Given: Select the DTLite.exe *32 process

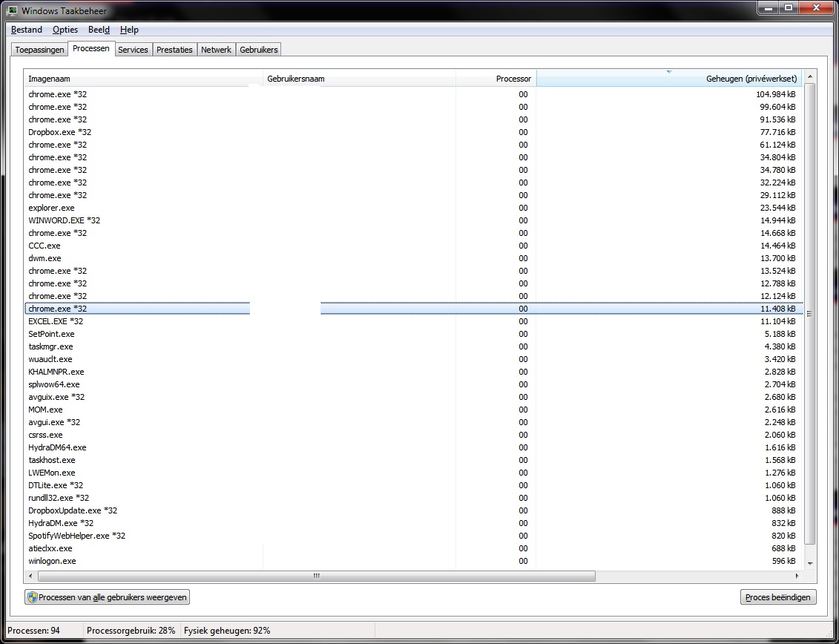Looking at the screenshot, I should tap(413, 485).
